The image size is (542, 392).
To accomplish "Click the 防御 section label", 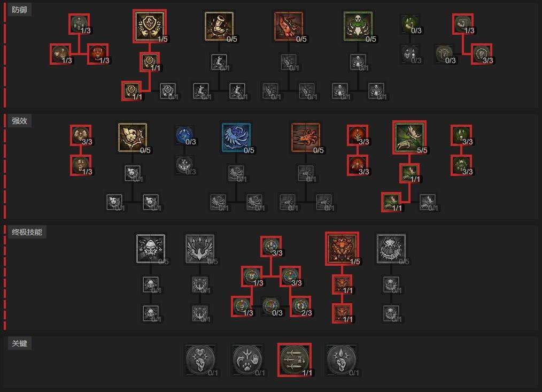I will click(19, 10).
